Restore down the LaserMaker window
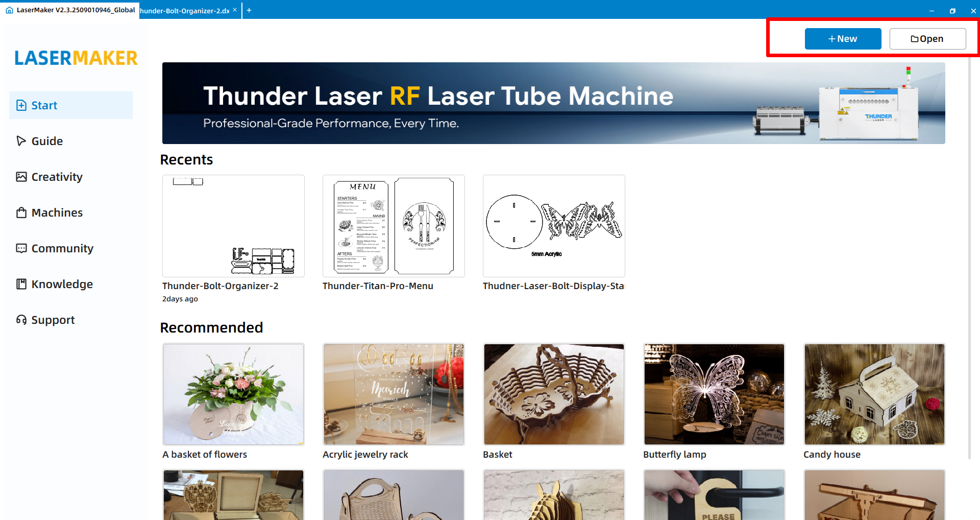The width and height of the screenshot is (980, 520). click(x=952, y=11)
